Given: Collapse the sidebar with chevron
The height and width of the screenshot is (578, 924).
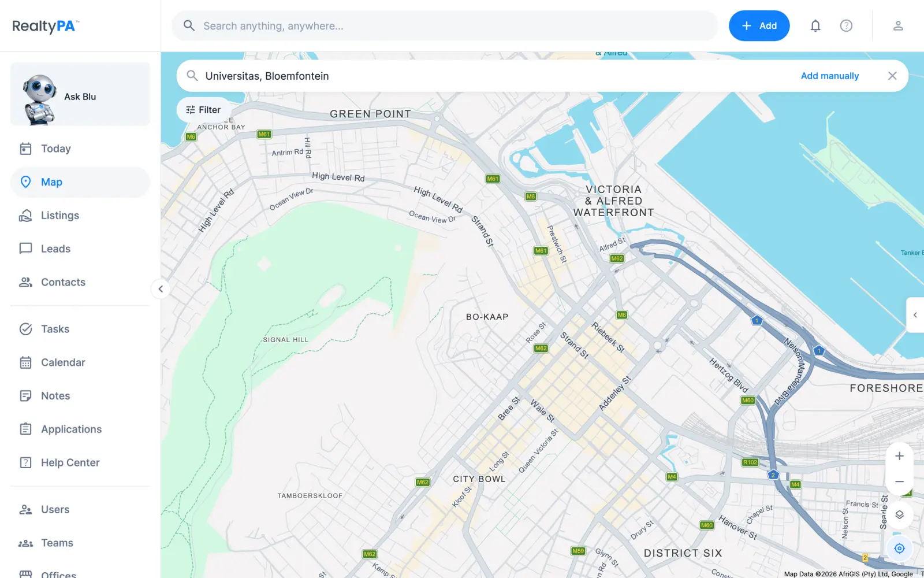Looking at the screenshot, I should coord(161,288).
